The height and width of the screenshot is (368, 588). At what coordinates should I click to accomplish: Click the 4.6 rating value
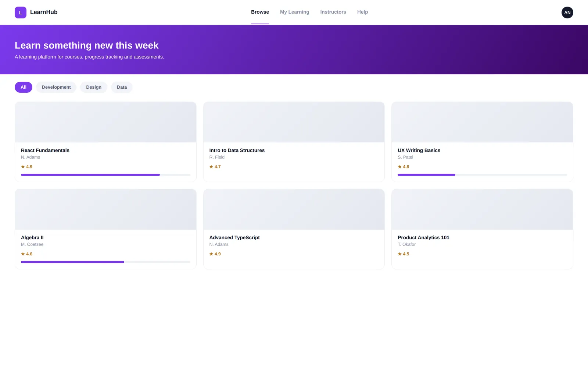point(29,254)
